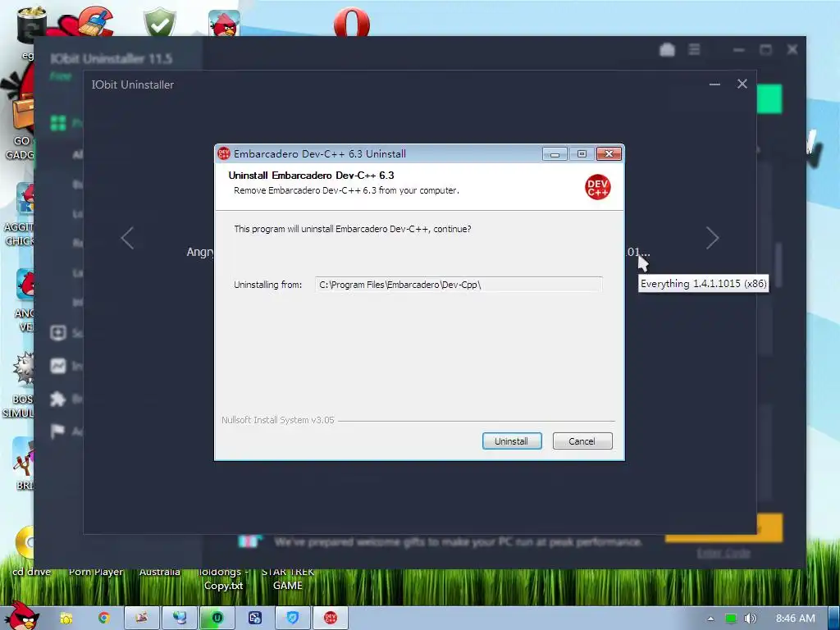Image resolution: width=840 pixels, height=630 pixels.
Task: Click the Australia desktop item label
Action: click(160, 572)
